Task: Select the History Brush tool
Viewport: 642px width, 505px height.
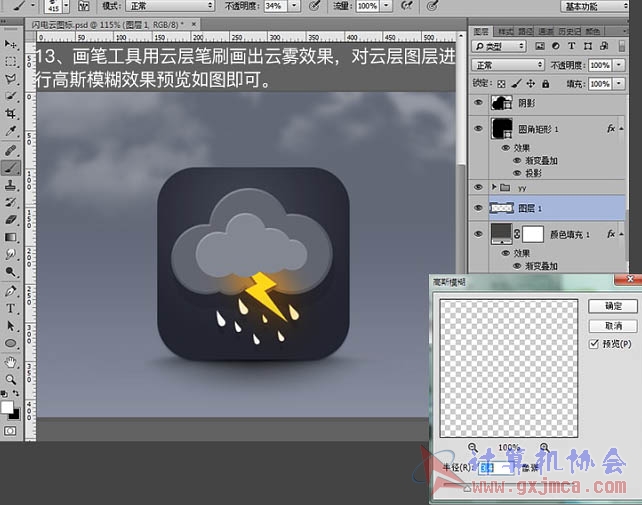Action: click(x=11, y=202)
